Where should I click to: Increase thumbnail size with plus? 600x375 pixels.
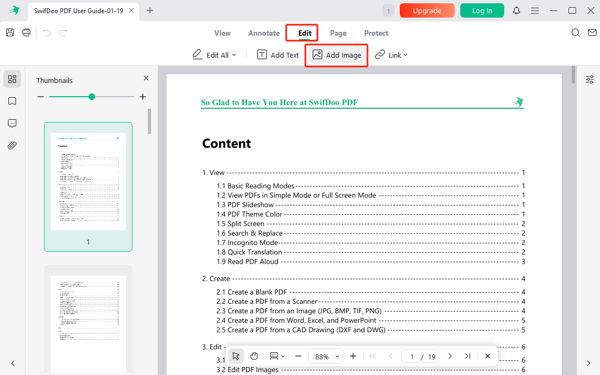click(143, 97)
